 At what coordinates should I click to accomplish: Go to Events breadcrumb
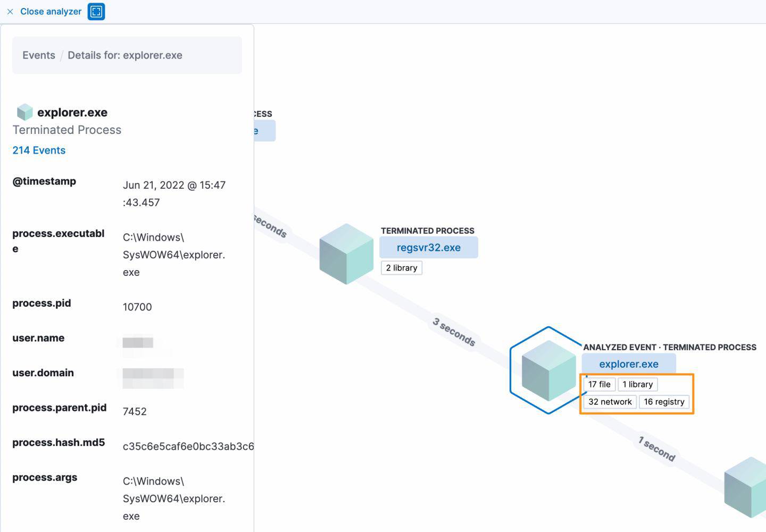39,55
